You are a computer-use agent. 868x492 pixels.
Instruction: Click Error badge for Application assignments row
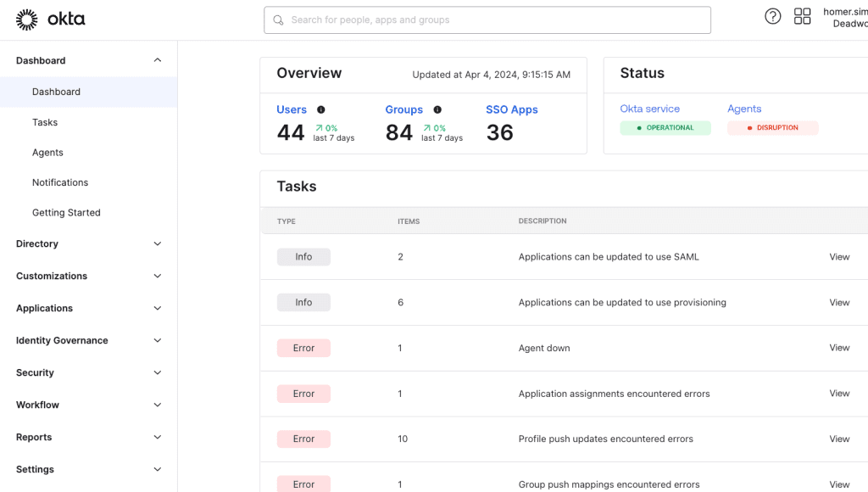coord(304,394)
